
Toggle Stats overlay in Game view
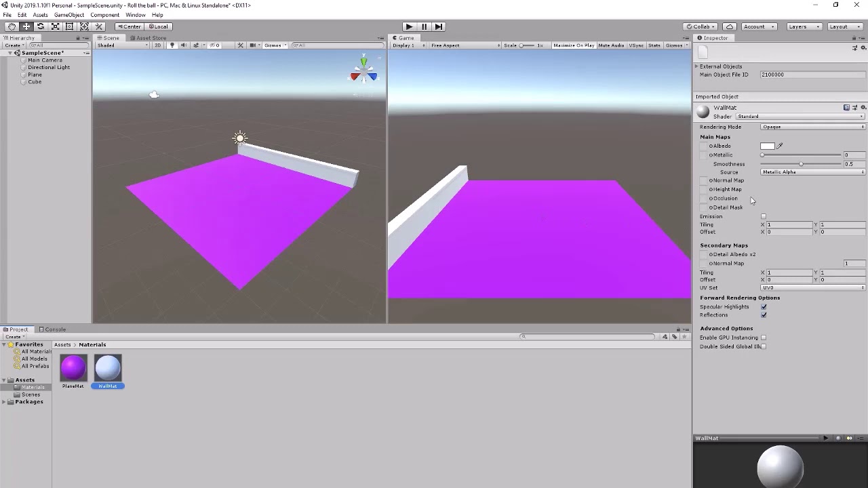[654, 45]
